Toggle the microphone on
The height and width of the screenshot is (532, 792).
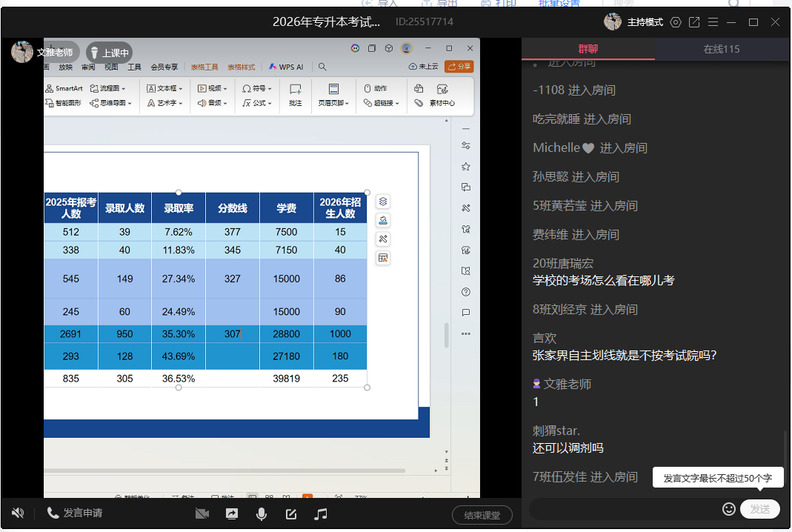tap(262, 513)
